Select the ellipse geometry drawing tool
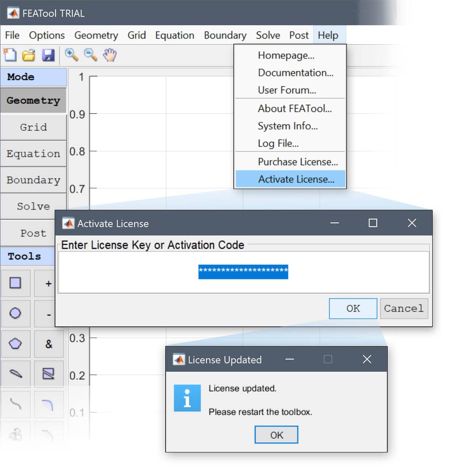The height and width of the screenshot is (476, 468). coord(16,314)
